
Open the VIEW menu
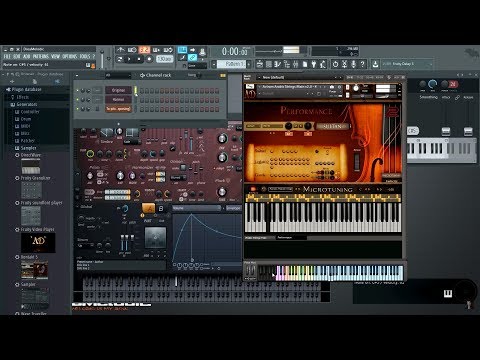(56, 56)
